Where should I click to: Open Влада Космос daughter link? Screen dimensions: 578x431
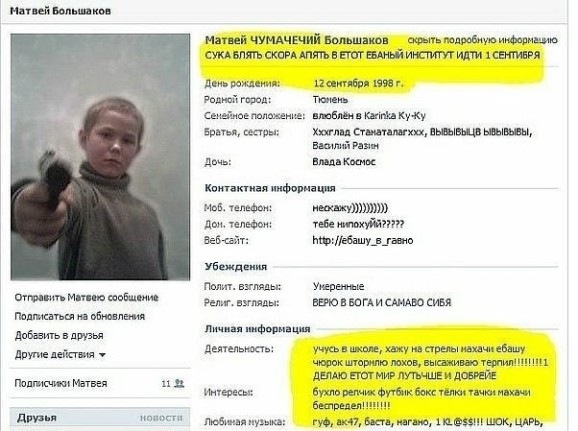(344, 162)
